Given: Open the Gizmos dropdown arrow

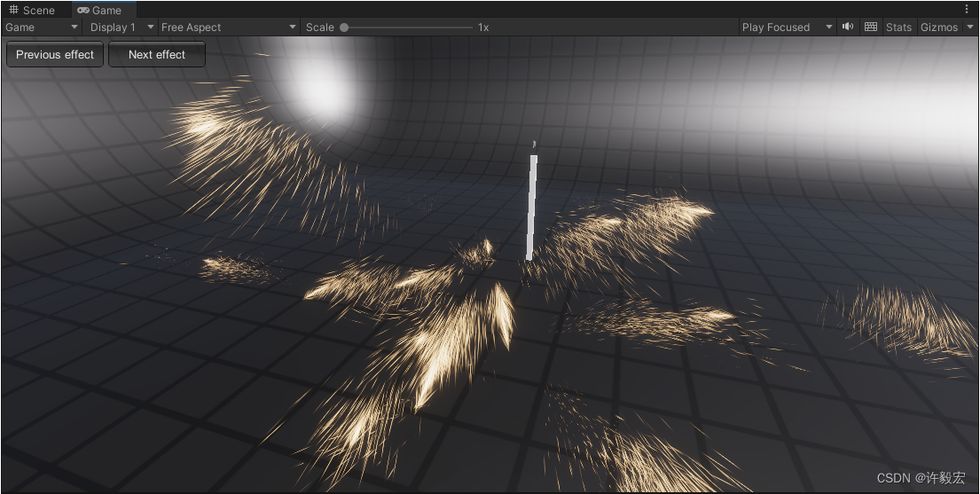Looking at the screenshot, I should (970, 27).
